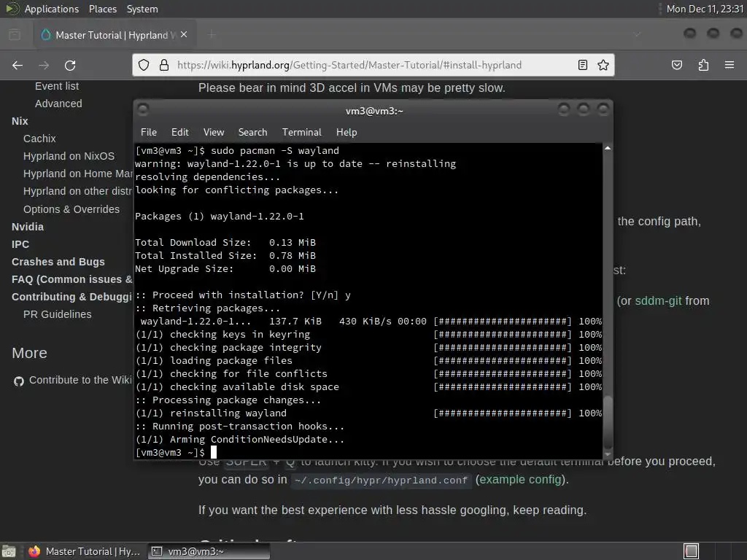This screenshot has height=560, width=747.
Task: Open the Nvidia sidebar section
Action: [x=28, y=227]
